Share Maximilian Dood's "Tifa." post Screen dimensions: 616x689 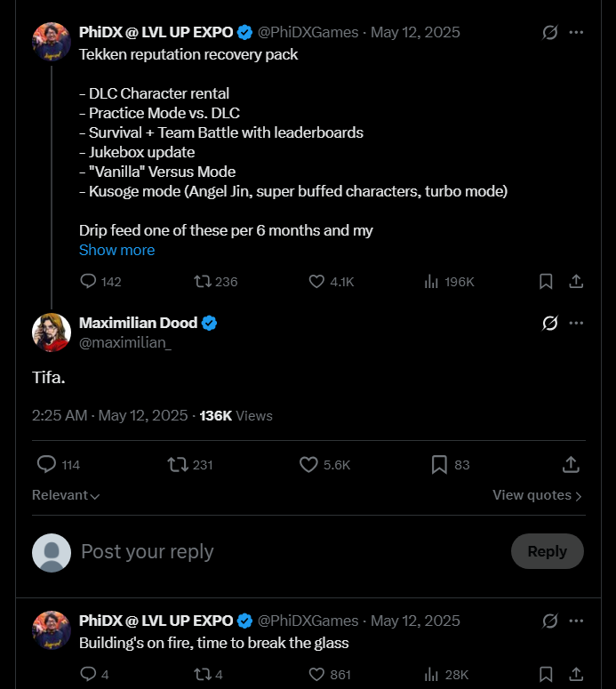(571, 465)
